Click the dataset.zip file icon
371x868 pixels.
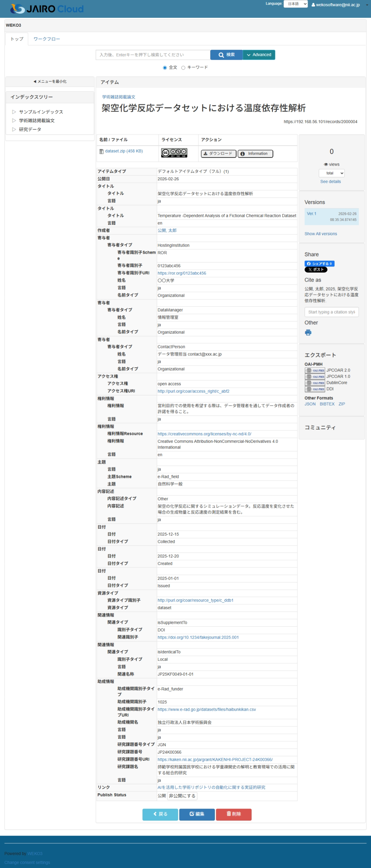(101, 151)
